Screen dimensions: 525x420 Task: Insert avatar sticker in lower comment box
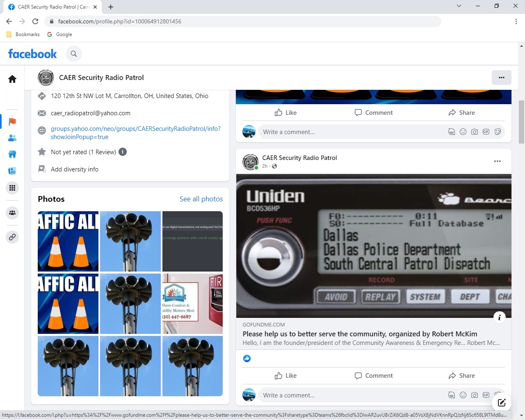click(452, 395)
